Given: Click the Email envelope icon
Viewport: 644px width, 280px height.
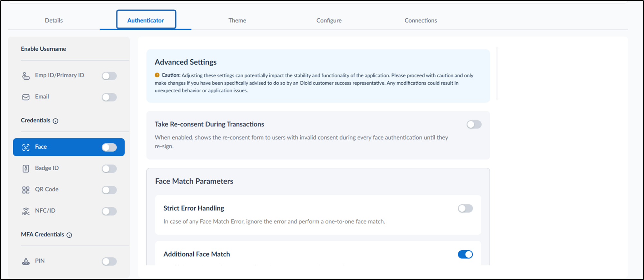Looking at the screenshot, I should [26, 97].
